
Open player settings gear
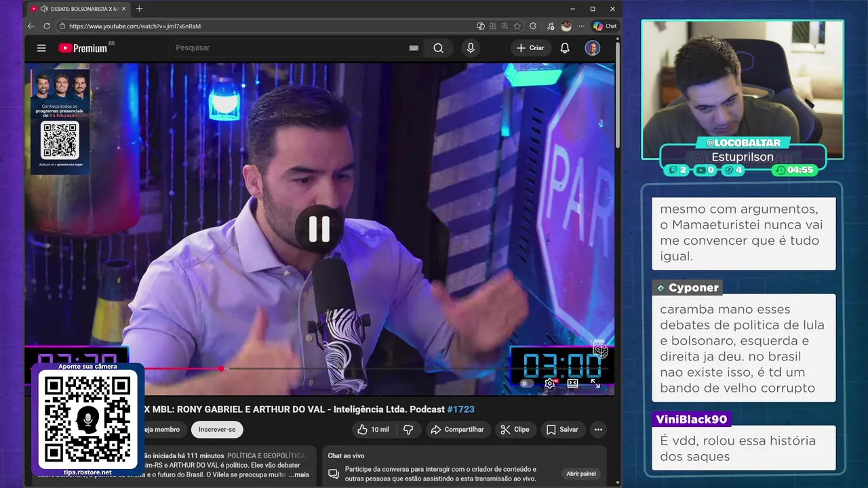pyautogui.click(x=549, y=384)
